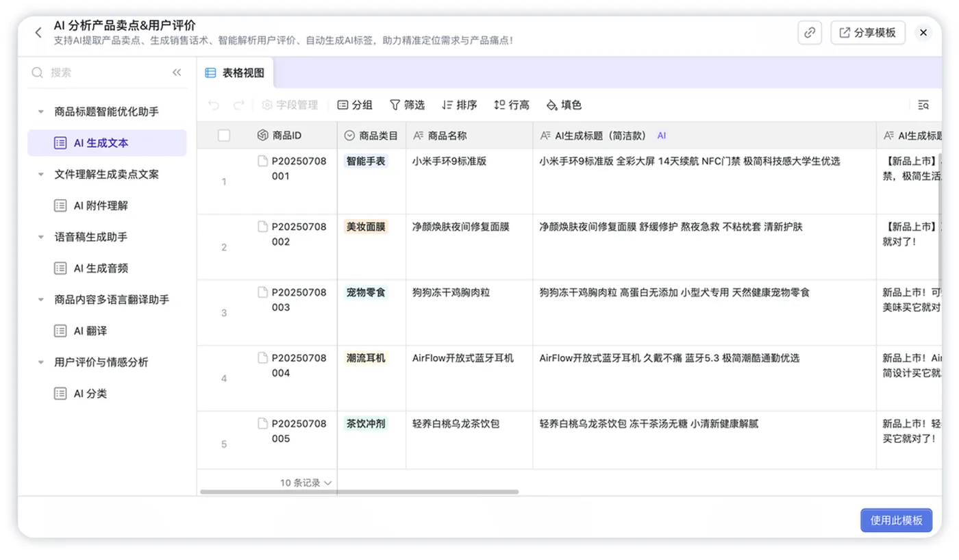The image size is (959, 560).
Task: Click the document icon beside P20250708002
Action: pos(262,227)
